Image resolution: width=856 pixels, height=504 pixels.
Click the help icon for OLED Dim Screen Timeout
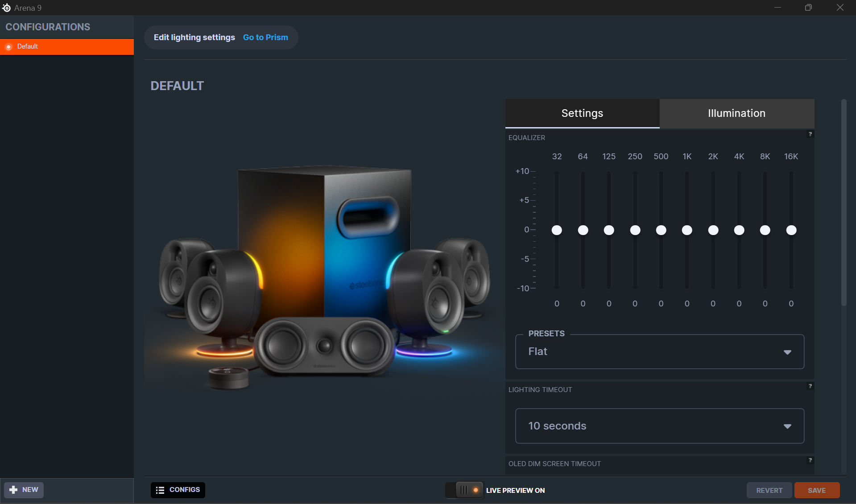(810, 460)
